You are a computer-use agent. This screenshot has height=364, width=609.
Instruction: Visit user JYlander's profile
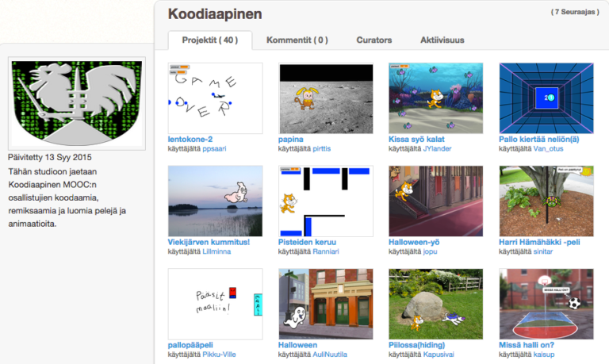(438, 149)
